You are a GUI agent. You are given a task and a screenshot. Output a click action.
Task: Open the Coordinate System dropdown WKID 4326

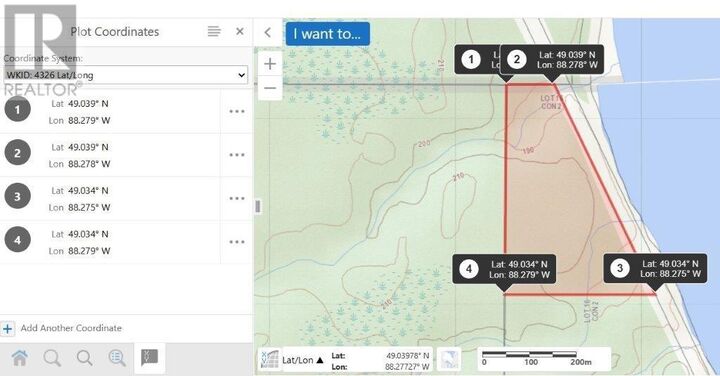(x=126, y=75)
